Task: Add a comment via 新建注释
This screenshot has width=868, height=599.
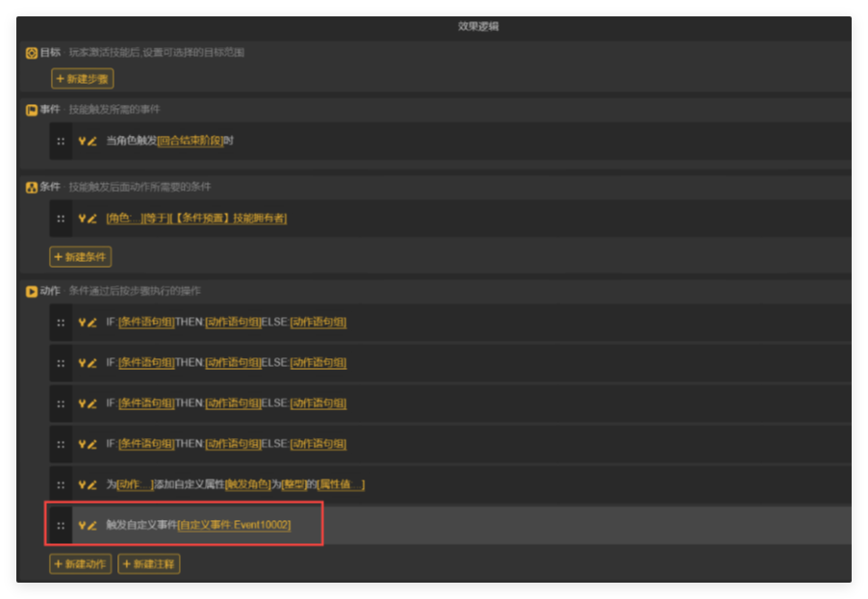Action: pos(149,563)
